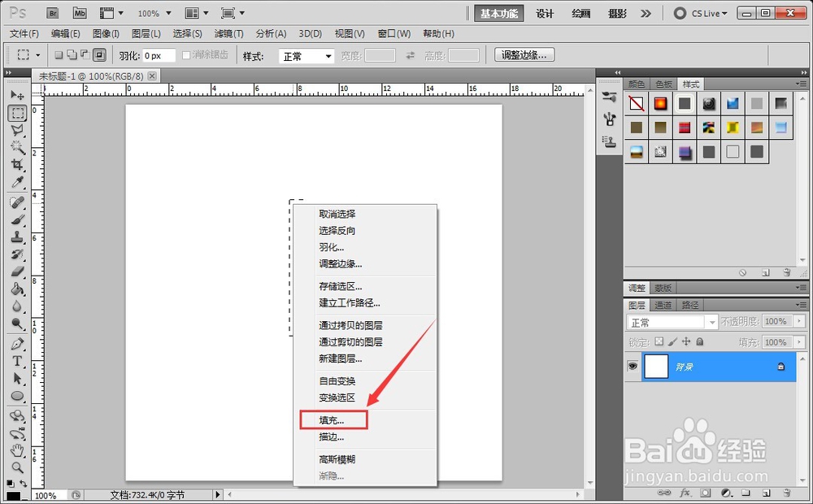The height and width of the screenshot is (504, 813).
Task: Click the foreground color swatch
Action: pyautogui.click(x=13, y=496)
